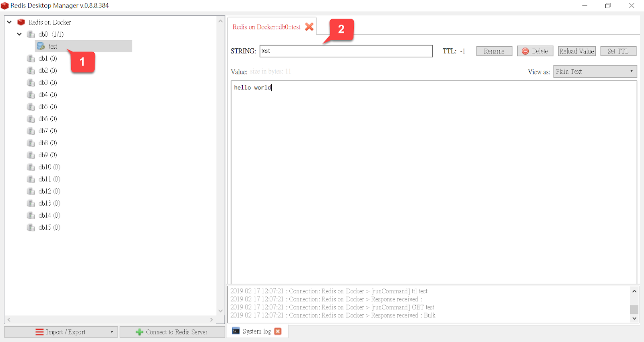Click the Import / Export menu icon
The height and width of the screenshot is (342, 644).
[39, 332]
